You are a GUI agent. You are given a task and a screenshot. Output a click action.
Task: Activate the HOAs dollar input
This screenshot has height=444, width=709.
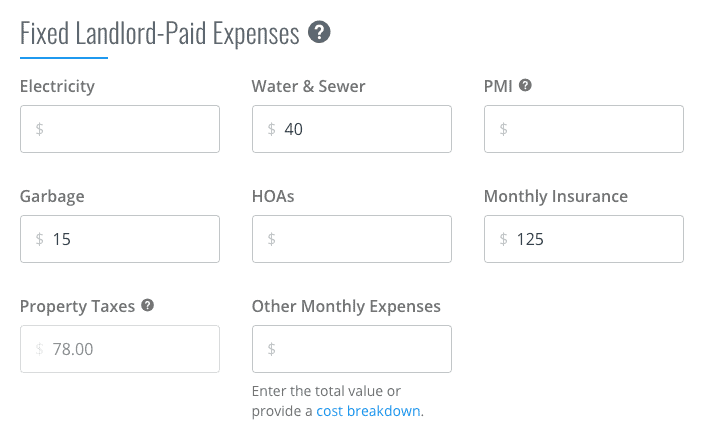click(x=352, y=239)
